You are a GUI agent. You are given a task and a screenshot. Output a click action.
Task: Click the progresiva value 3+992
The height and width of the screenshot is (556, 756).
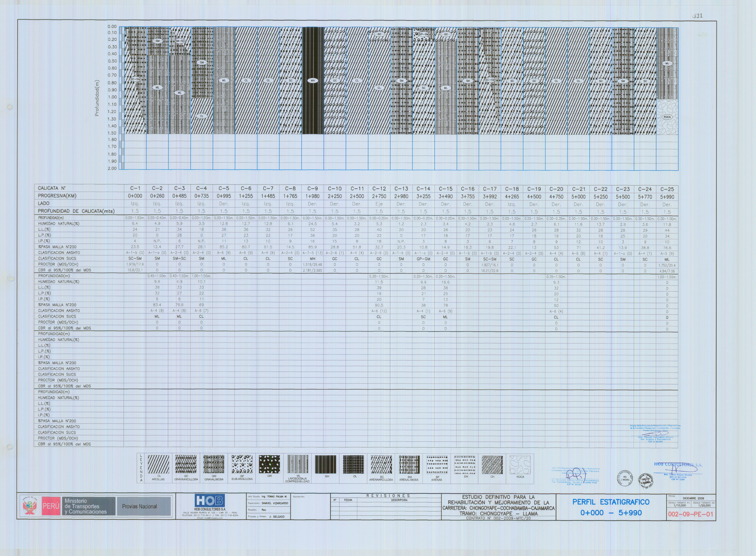[490, 197]
